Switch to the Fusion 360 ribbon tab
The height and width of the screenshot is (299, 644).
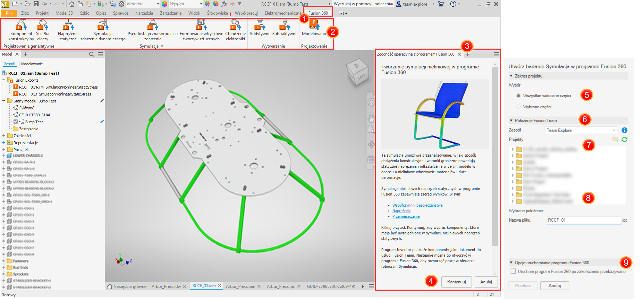pyautogui.click(x=318, y=13)
